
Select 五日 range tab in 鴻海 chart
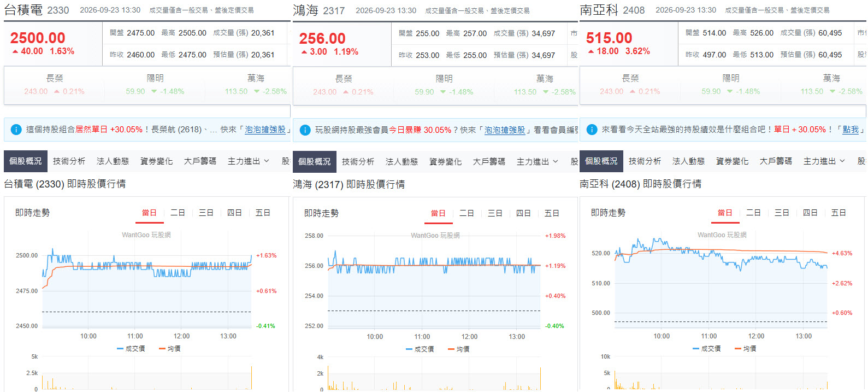552,213
